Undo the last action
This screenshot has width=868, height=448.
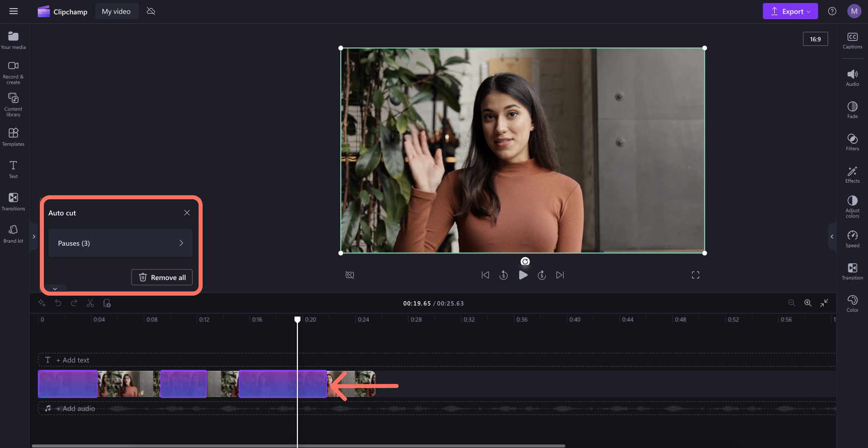58,303
